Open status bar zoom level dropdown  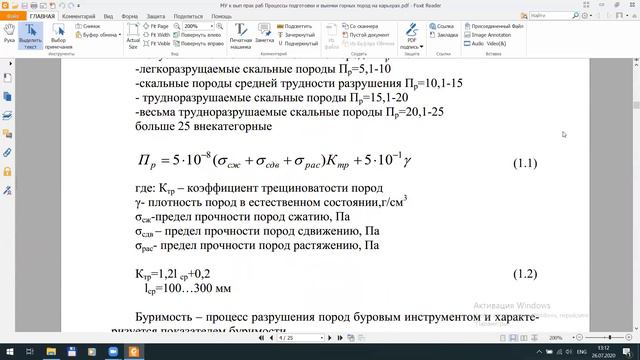(x=573, y=338)
